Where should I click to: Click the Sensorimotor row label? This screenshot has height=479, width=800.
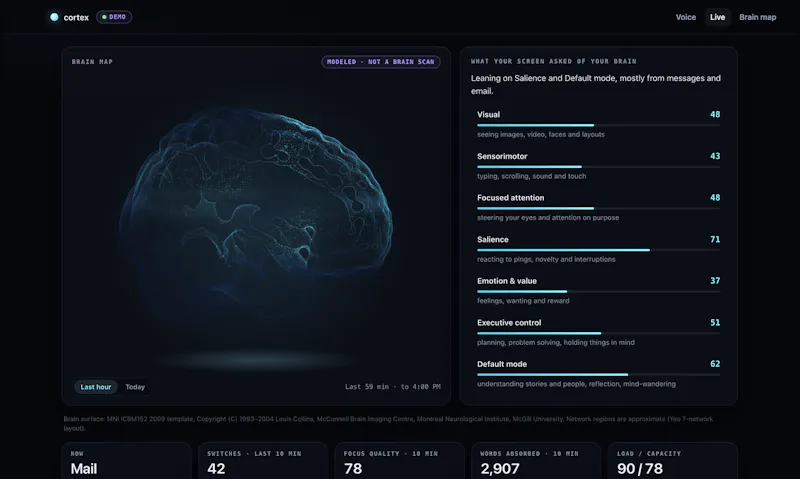coord(502,156)
